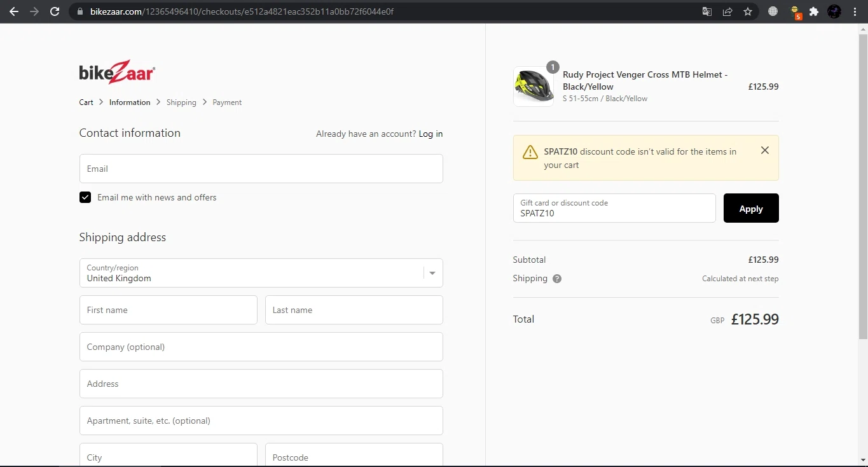Click the Log in link
The image size is (868, 467).
[431, 134]
